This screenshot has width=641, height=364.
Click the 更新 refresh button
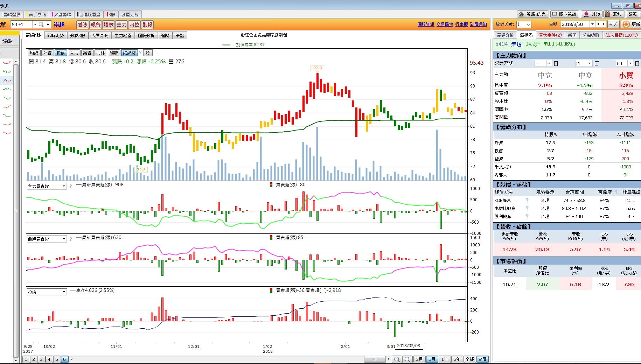point(631,24)
